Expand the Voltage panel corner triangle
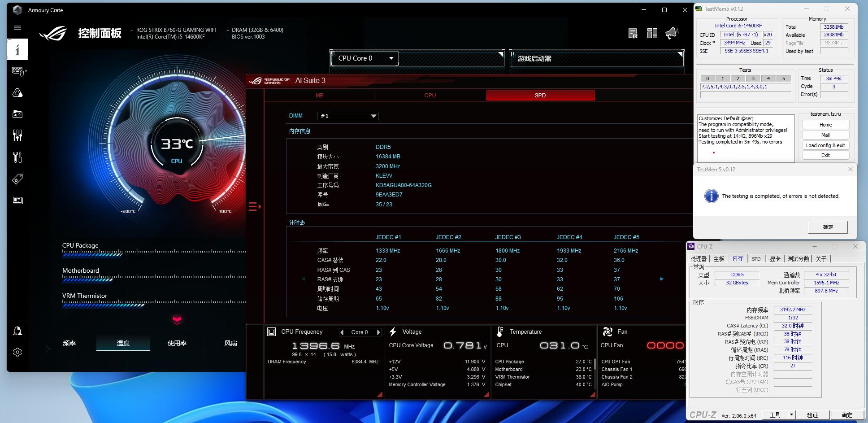 (x=486, y=394)
